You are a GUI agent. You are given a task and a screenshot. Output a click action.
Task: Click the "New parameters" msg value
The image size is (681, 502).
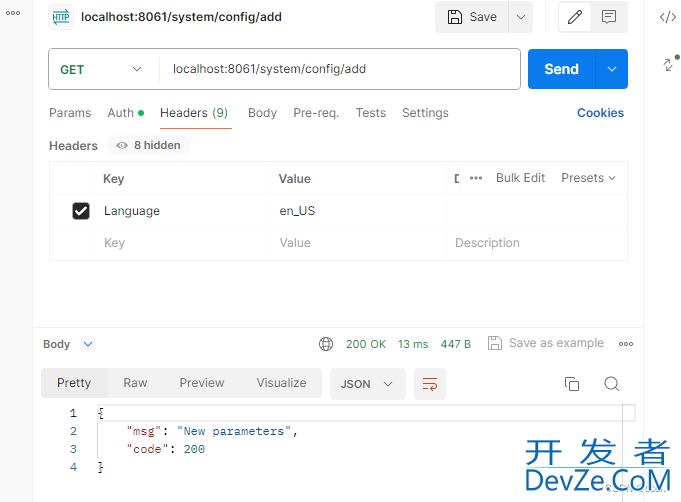(234, 431)
